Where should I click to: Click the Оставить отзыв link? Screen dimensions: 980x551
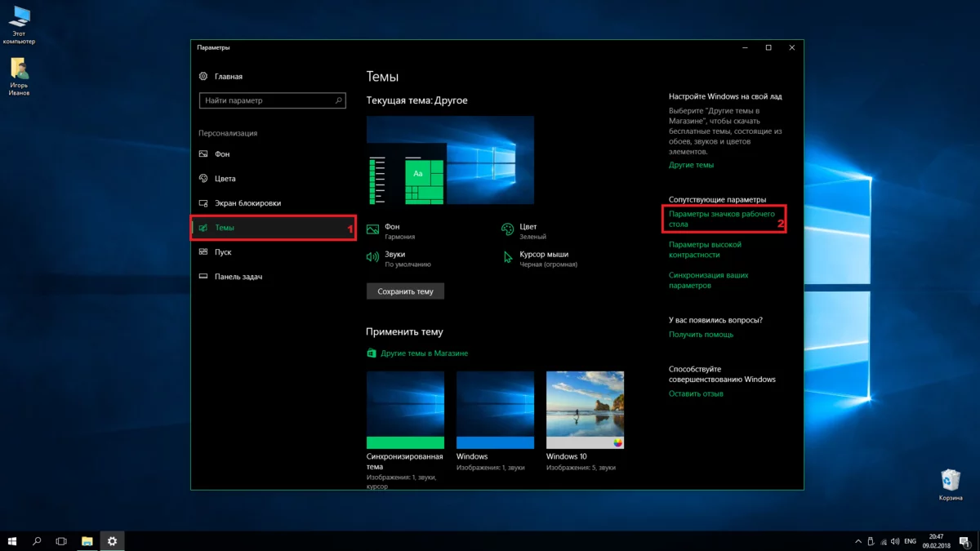(696, 393)
